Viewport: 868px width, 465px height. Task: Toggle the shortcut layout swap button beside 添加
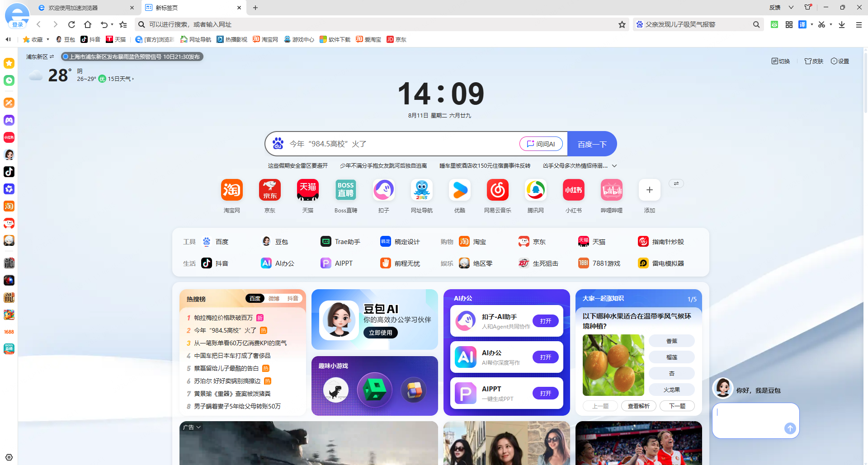[676, 183]
